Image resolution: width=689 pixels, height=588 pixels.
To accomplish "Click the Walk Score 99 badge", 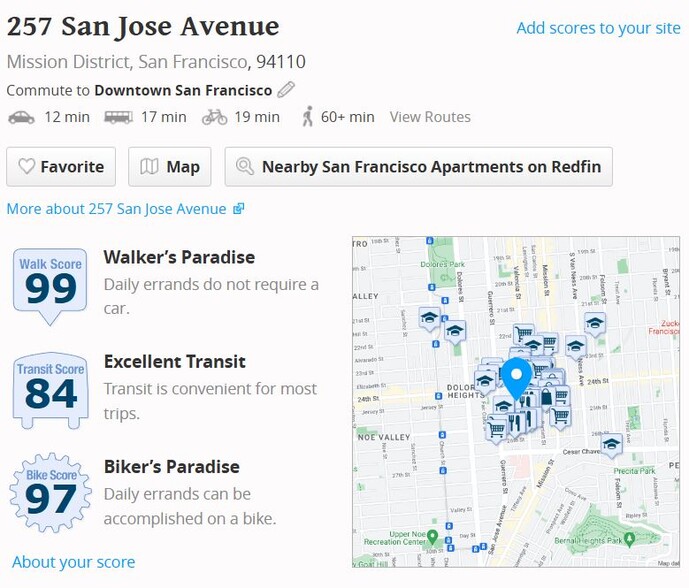I will click(50, 287).
